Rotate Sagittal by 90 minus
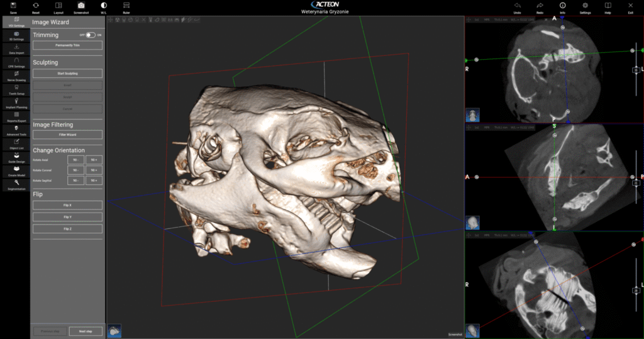 point(75,181)
